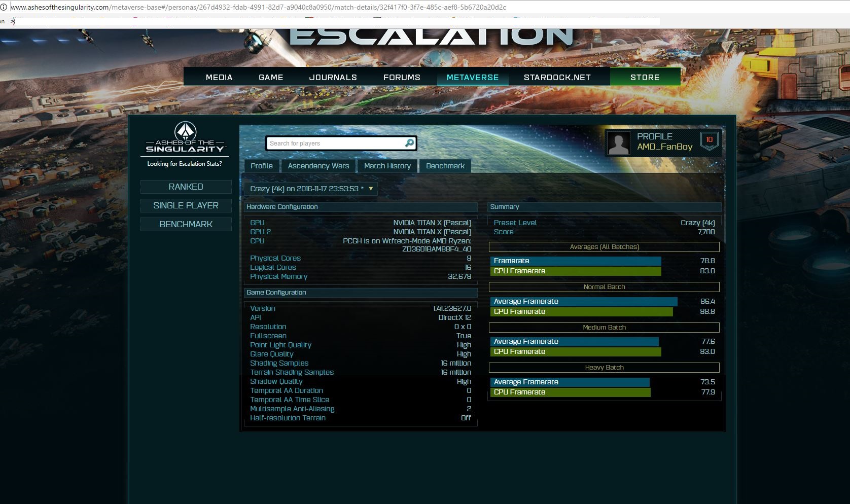
Task: Click the Hardware Configuration header
Action: click(361, 207)
